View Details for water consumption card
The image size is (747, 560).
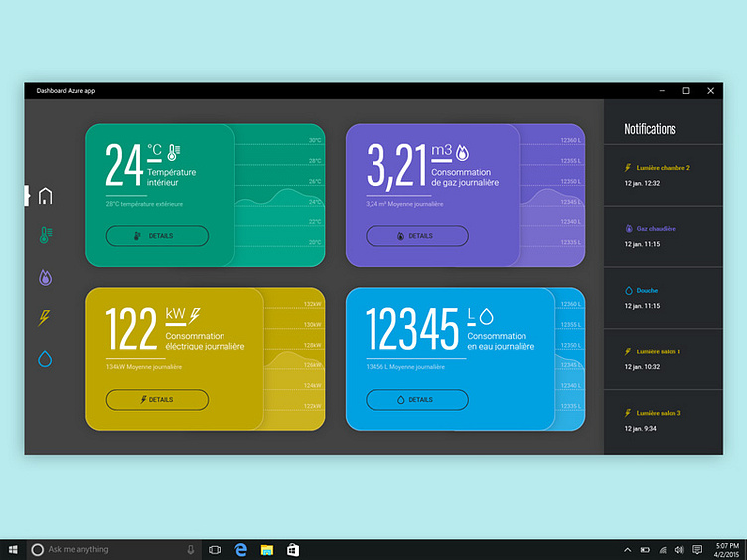click(416, 399)
